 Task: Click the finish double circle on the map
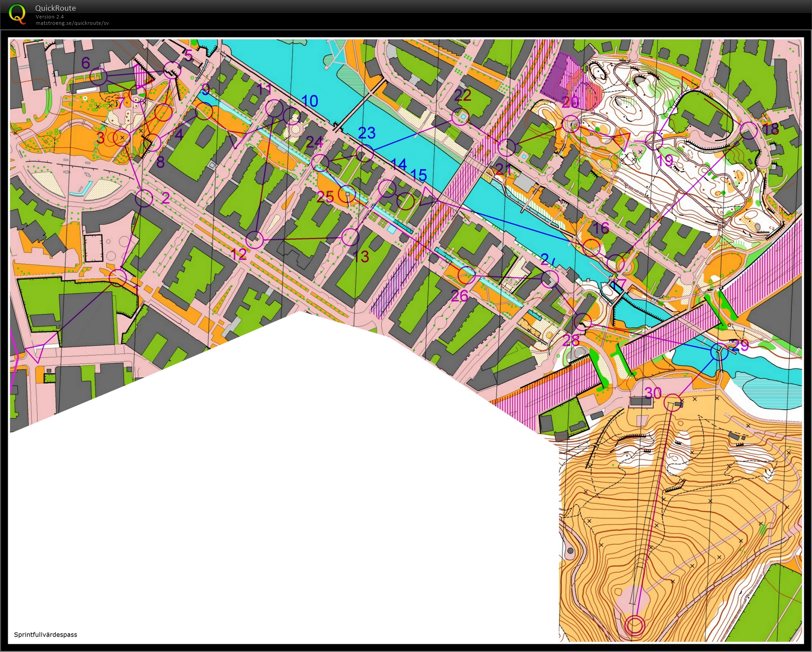pyautogui.click(x=635, y=626)
